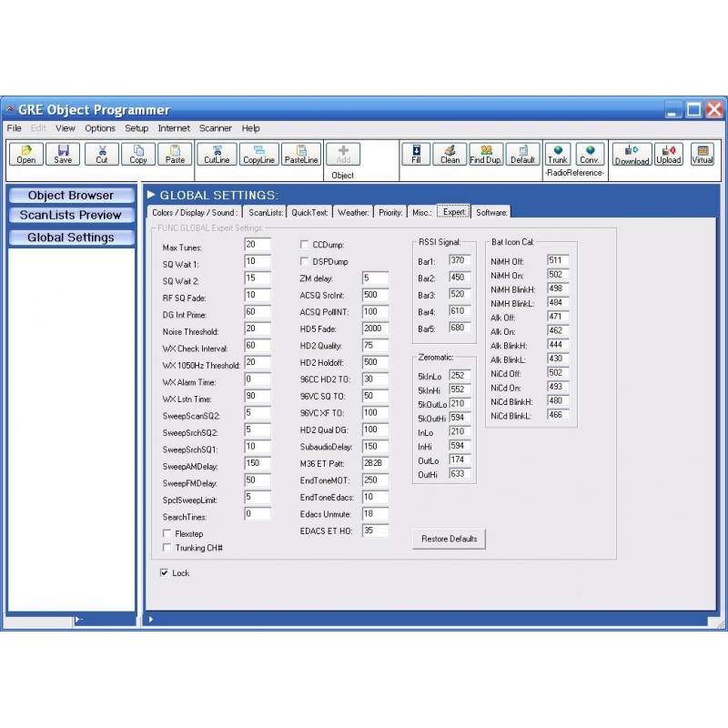Open RadioReference Trunk import icon
The image size is (728, 728).
coord(558,155)
